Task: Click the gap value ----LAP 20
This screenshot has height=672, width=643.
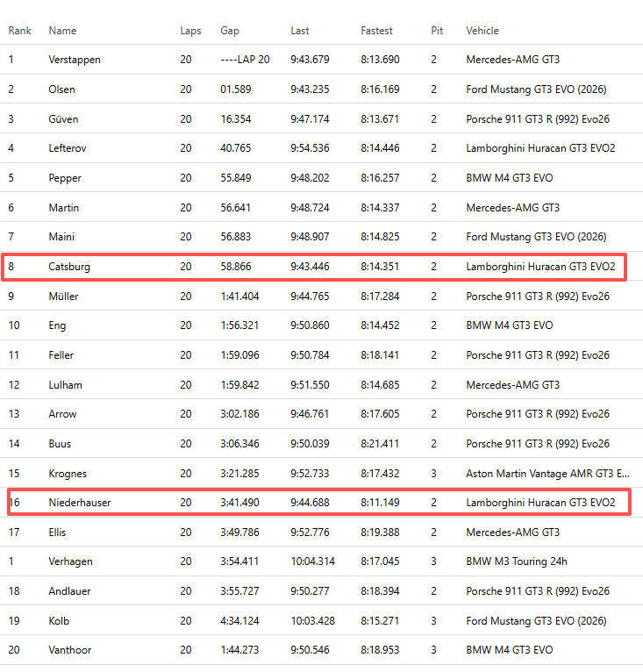Action: 245,60
